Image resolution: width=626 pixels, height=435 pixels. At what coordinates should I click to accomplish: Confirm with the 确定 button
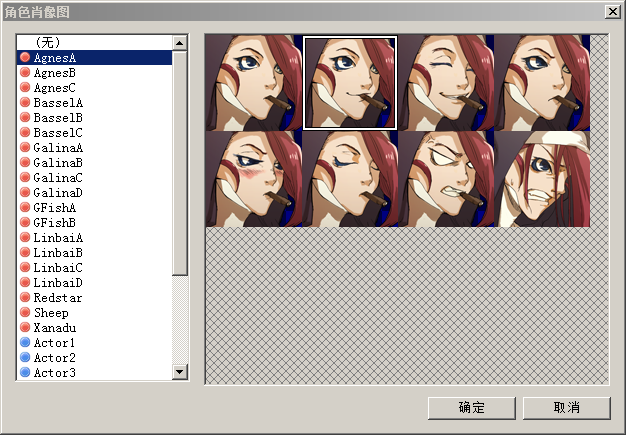click(x=471, y=408)
